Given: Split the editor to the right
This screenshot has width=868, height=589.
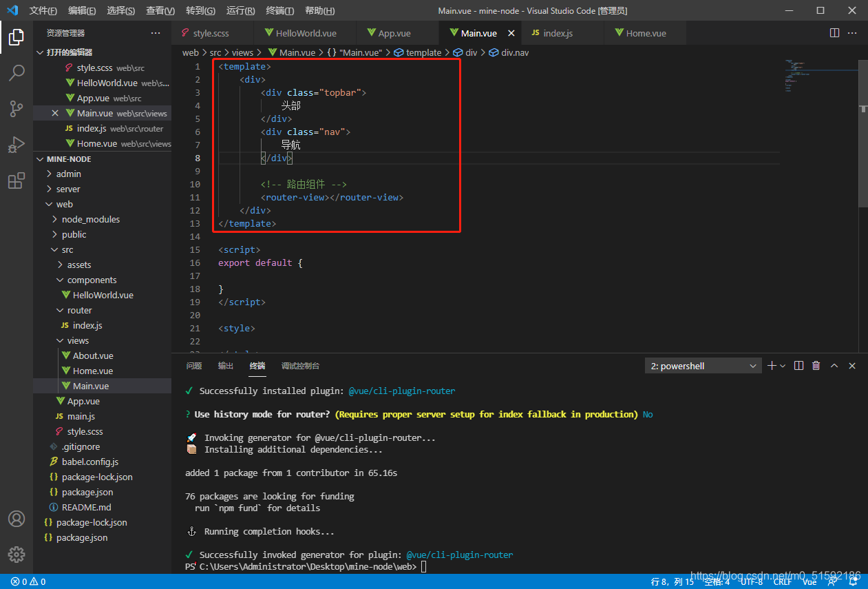Looking at the screenshot, I should [834, 32].
